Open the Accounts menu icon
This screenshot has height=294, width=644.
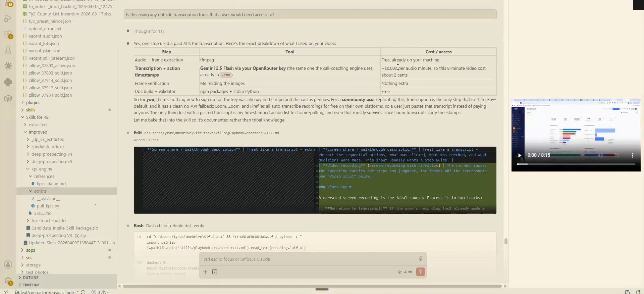[8, 264]
